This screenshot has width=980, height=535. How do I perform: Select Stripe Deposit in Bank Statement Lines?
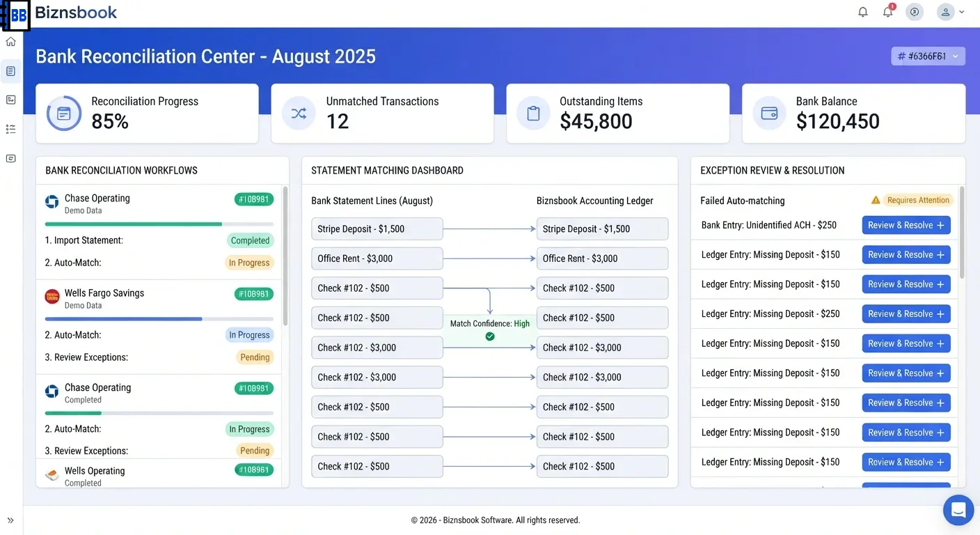pos(377,229)
